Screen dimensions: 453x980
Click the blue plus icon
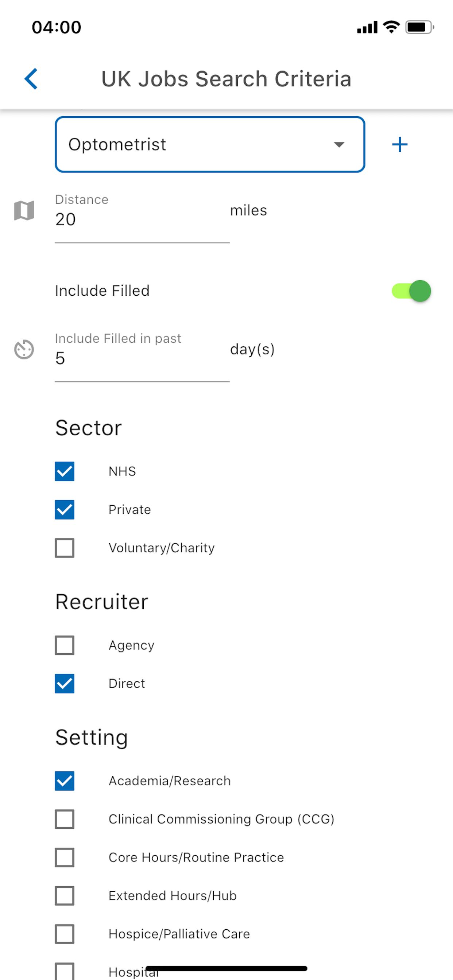click(x=400, y=145)
